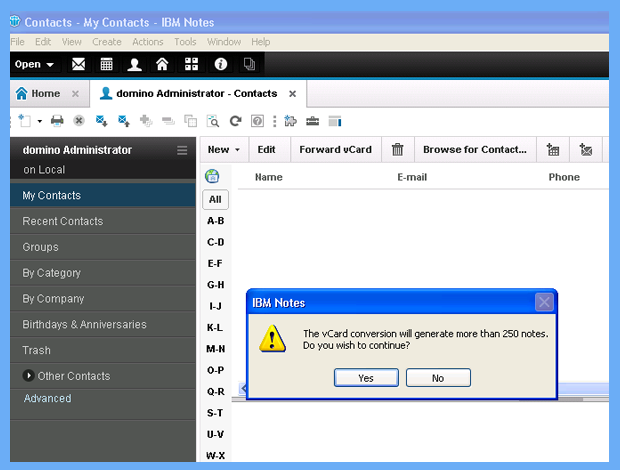The height and width of the screenshot is (470, 620).
Task: Expand Other Contacts section
Action: pos(28,376)
